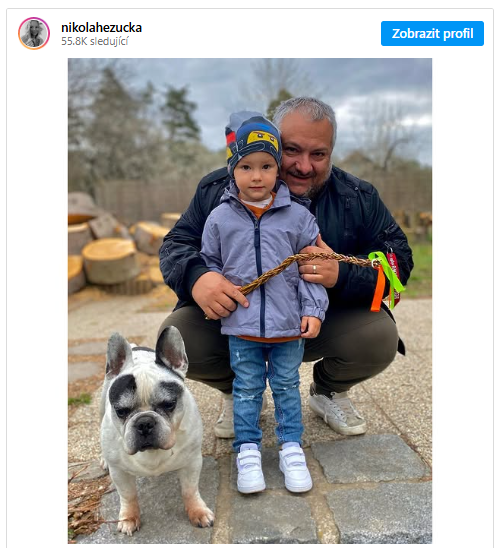Click the Zobrazit profil button
Viewport: 499px width, 548px height.
(432, 34)
